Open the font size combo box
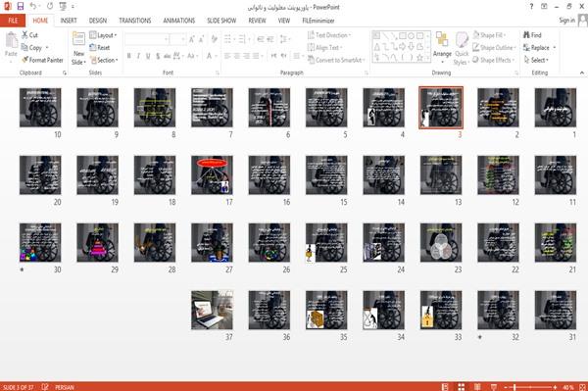This screenshot has height=391, width=588. point(177,39)
